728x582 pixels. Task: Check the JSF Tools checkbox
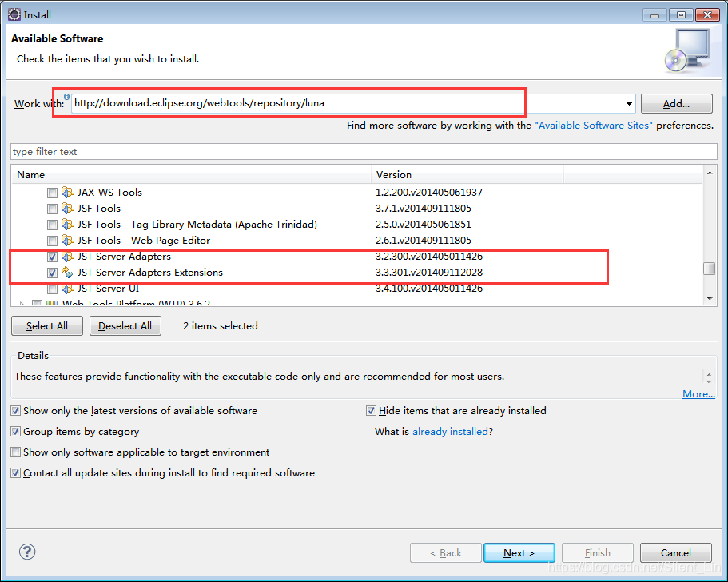coord(52,209)
